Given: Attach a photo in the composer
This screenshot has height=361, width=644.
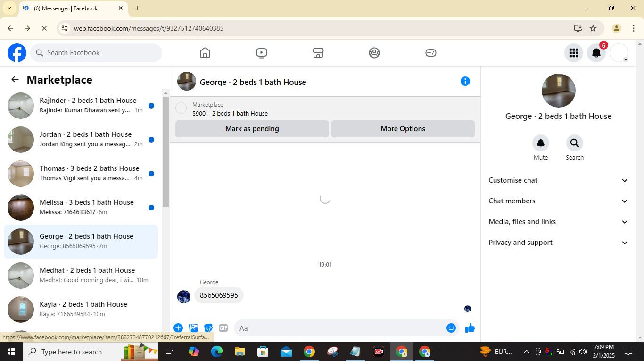Looking at the screenshot, I should 193,328.
